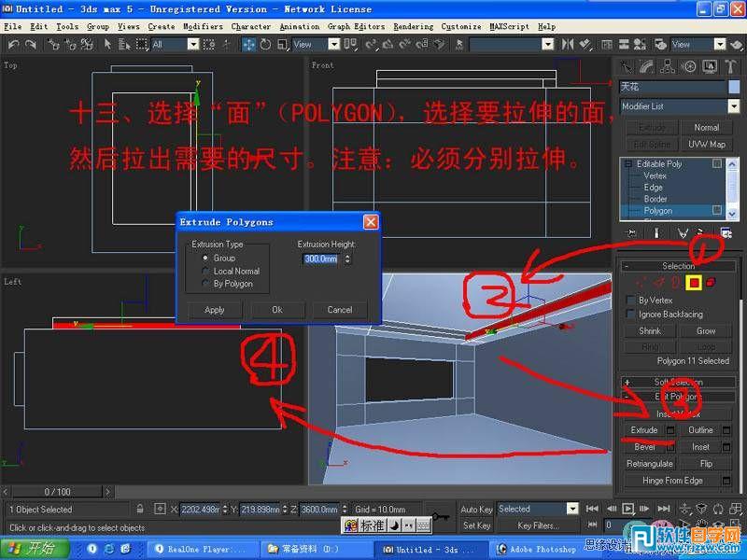Click the Shrink selection button
Viewport: 747px width, 560px height.
point(650,331)
